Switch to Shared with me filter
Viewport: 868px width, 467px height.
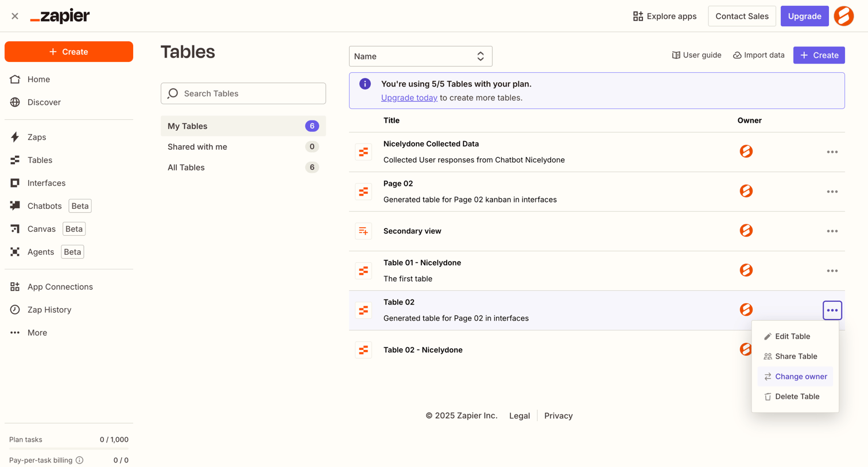point(243,147)
